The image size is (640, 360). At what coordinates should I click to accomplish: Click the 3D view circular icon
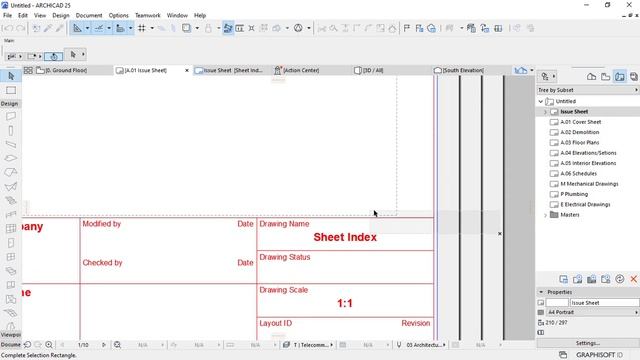coord(298,28)
